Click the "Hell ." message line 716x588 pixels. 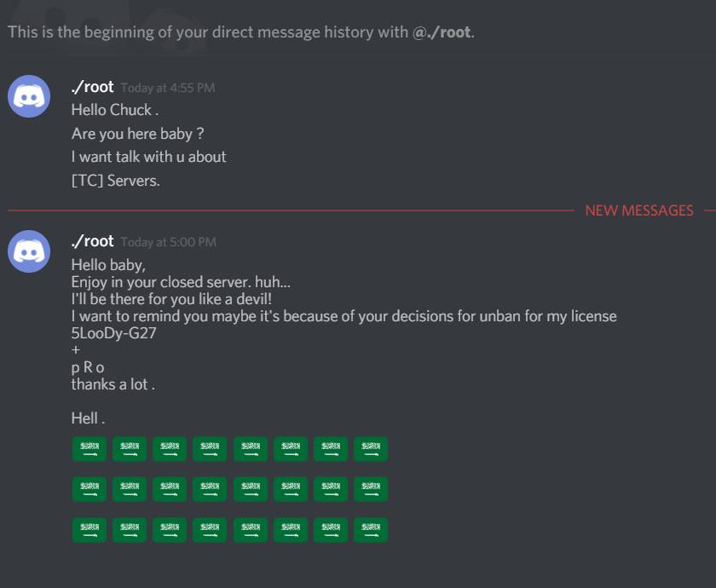coord(88,418)
